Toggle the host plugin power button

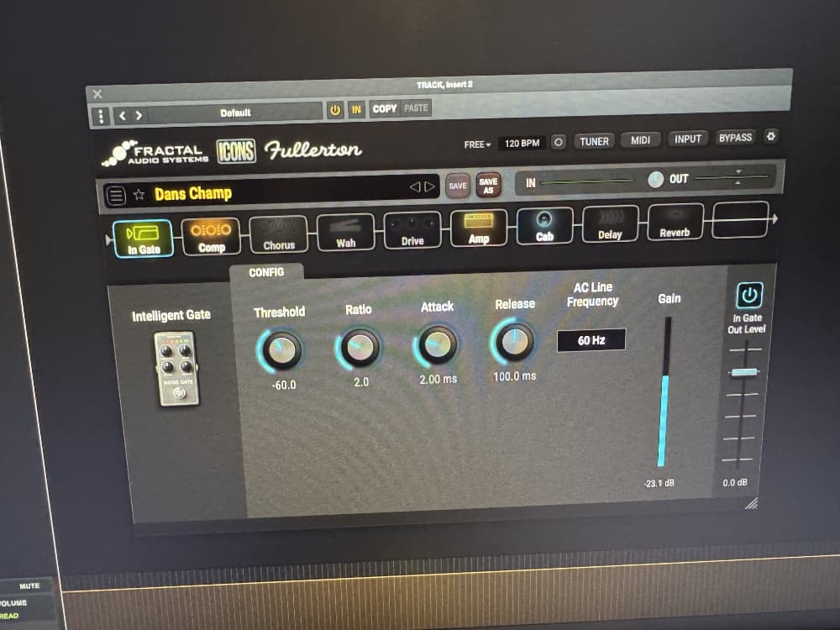coord(335,110)
